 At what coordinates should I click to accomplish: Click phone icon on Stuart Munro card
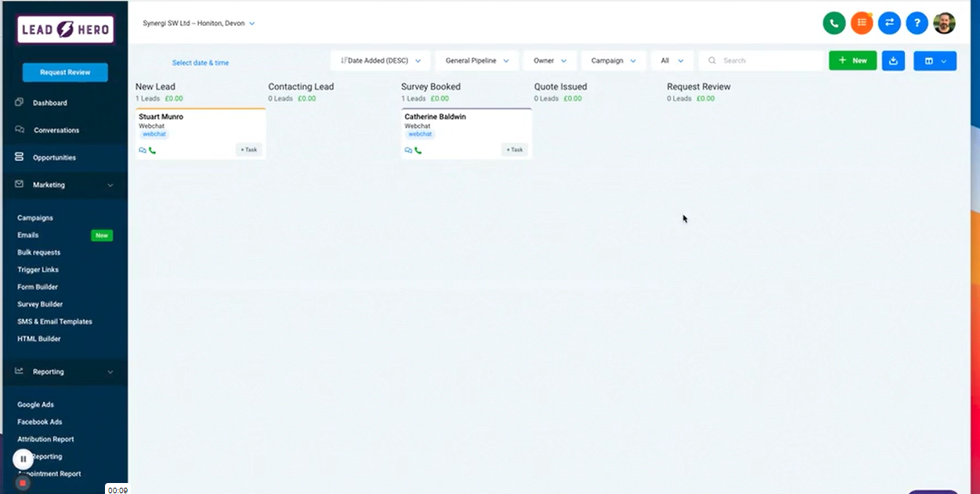tap(153, 150)
